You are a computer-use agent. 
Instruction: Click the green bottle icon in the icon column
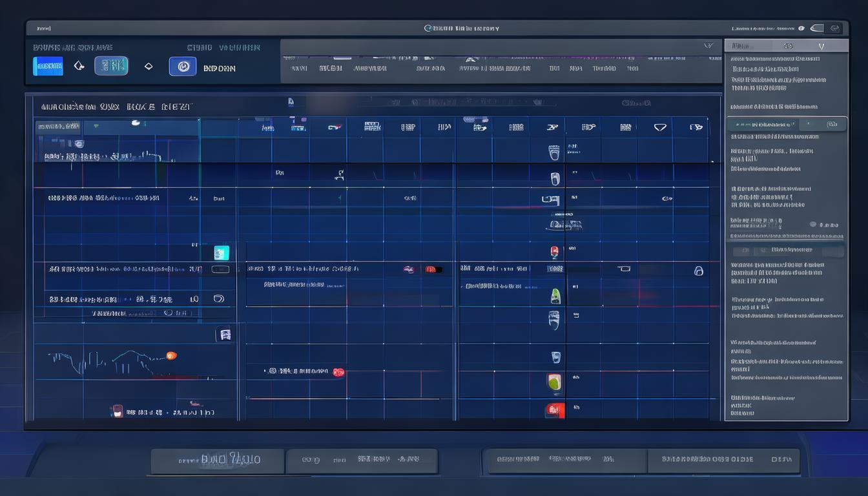click(x=555, y=296)
